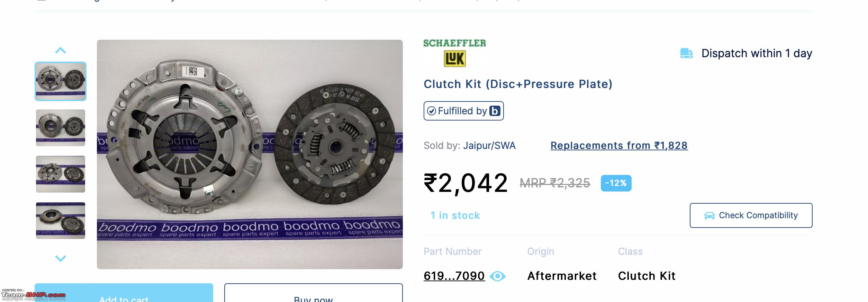
Task: Click the Check Compatibility button
Action: click(751, 215)
